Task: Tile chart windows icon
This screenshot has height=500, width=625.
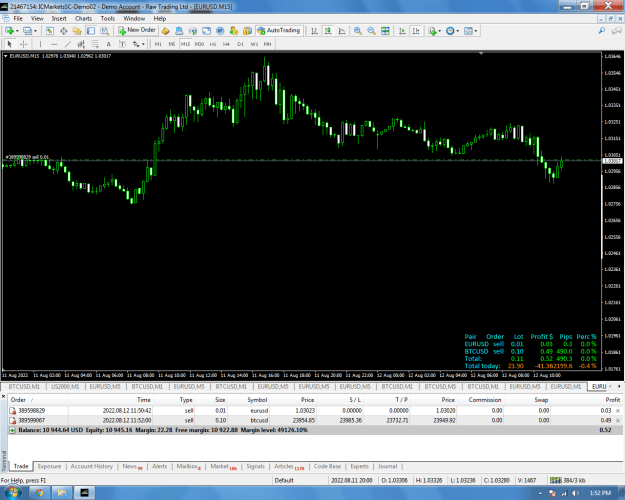Action: [x=385, y=31]
